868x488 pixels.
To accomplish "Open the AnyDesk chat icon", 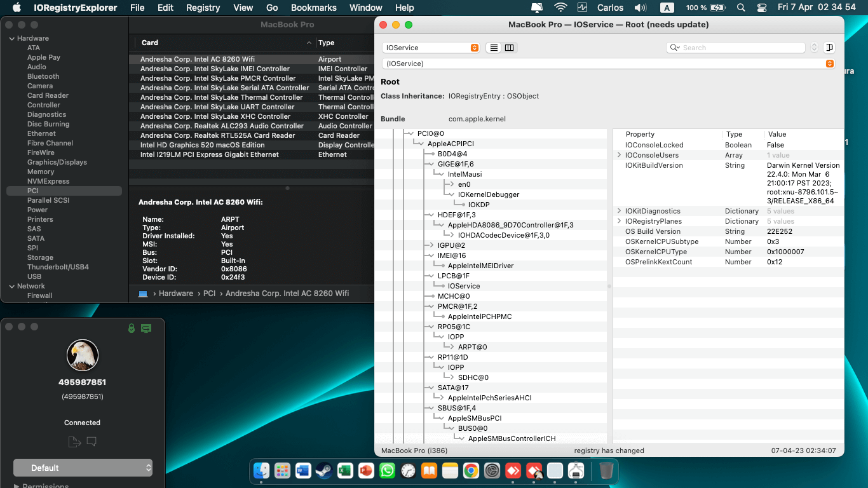I will 92,441.
